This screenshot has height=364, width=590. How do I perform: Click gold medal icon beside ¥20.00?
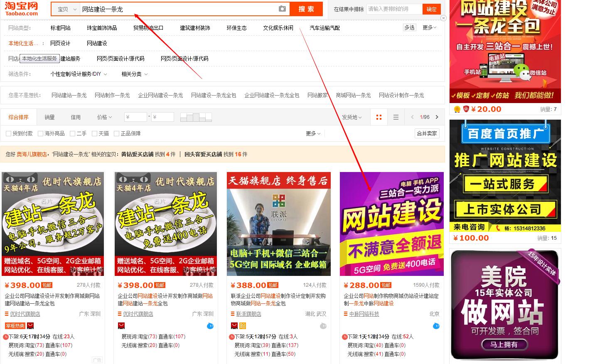tap(457, 109)
